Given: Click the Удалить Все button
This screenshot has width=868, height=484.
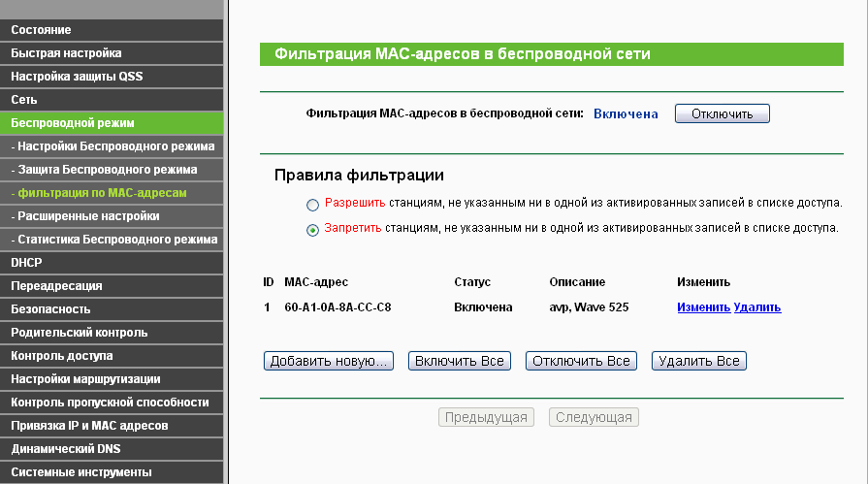Looking at the screenshot, I should tap(699, 361).
